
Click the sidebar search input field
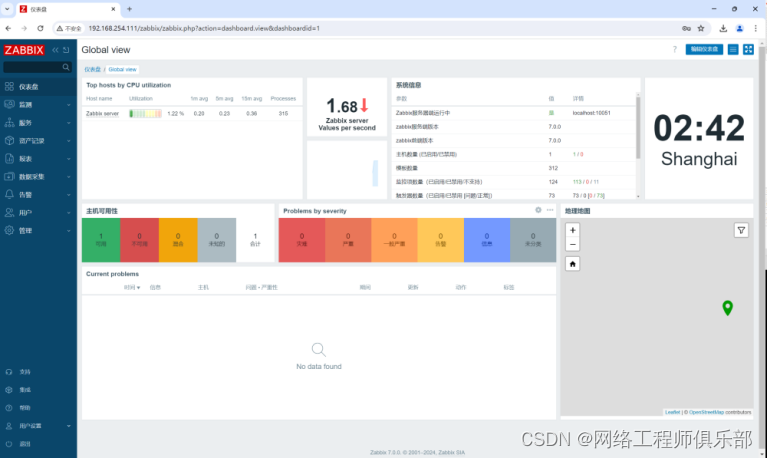33,67
